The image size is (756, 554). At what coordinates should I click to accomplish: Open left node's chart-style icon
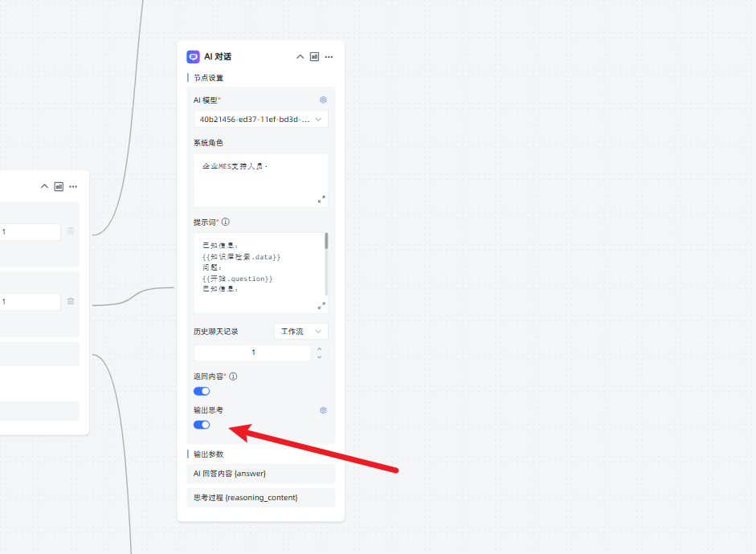(59, 186)
